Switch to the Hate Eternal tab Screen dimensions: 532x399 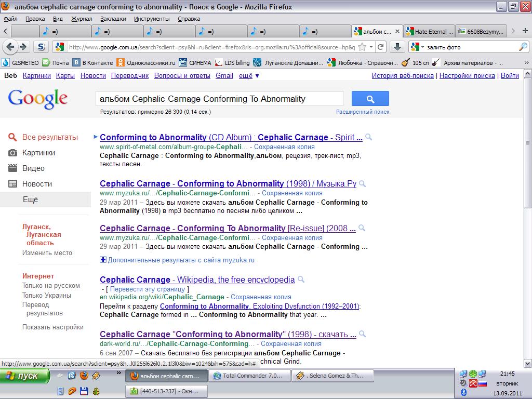[429, 32]
